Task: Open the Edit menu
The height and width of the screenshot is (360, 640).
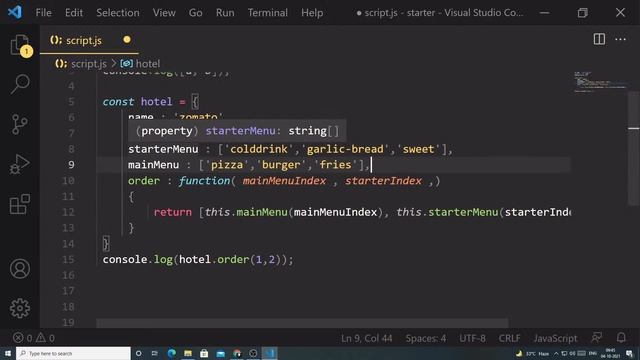Action: click(x=74, y=13)
